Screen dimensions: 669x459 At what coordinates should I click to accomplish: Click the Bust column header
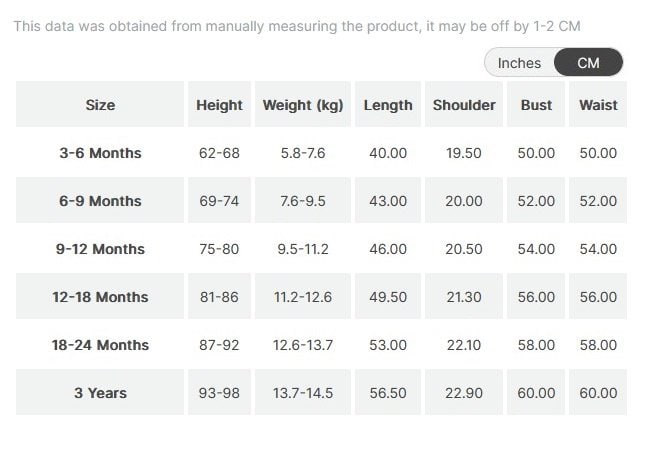coord(536,105)
